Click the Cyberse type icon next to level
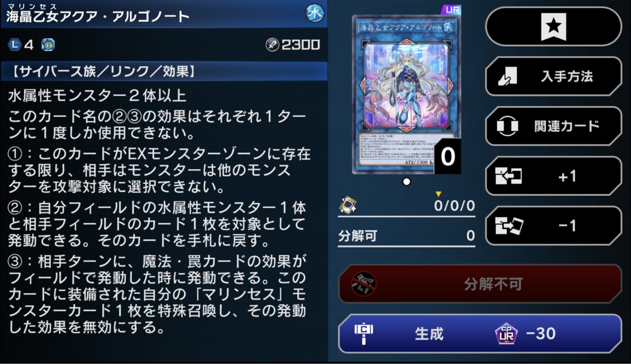631x364 pixels. (x=48, y=45)
